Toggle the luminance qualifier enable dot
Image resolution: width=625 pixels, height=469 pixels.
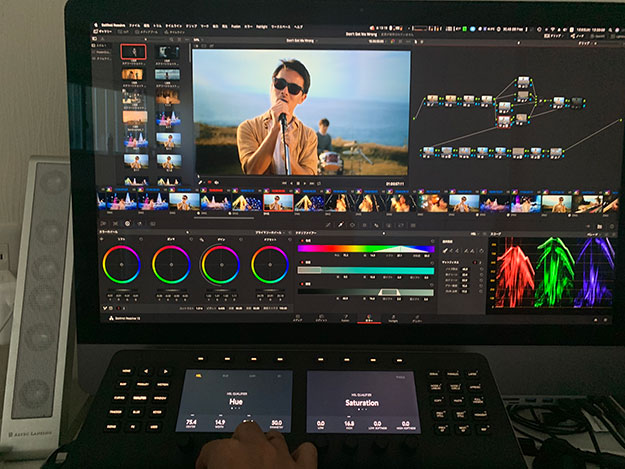[303, 282]
